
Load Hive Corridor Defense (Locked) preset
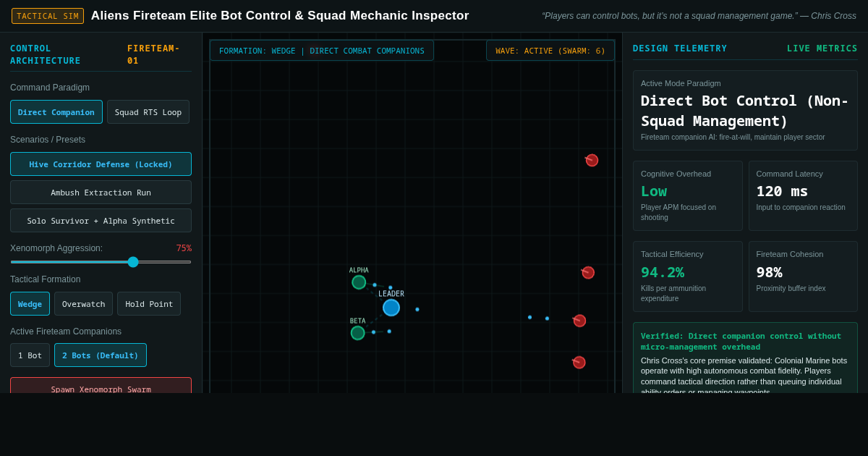(x=101, y=164)
